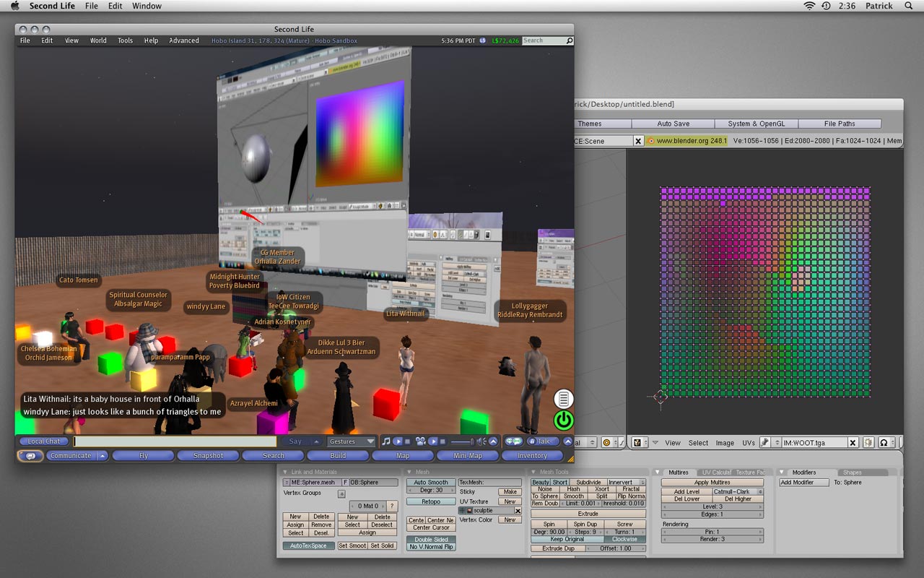This screenshot has width=924, height=578.
Task: Expand the arrow next to the Communicate button
Action: click(x=103, y=456)
